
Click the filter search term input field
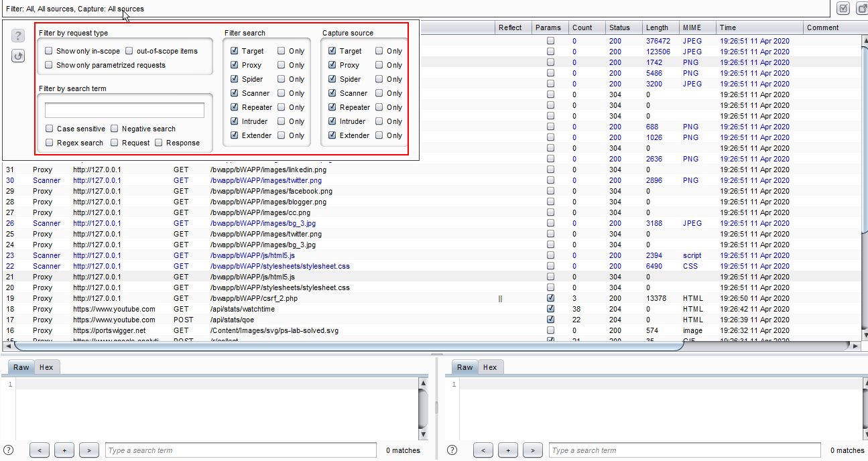(x=125, y=111)
